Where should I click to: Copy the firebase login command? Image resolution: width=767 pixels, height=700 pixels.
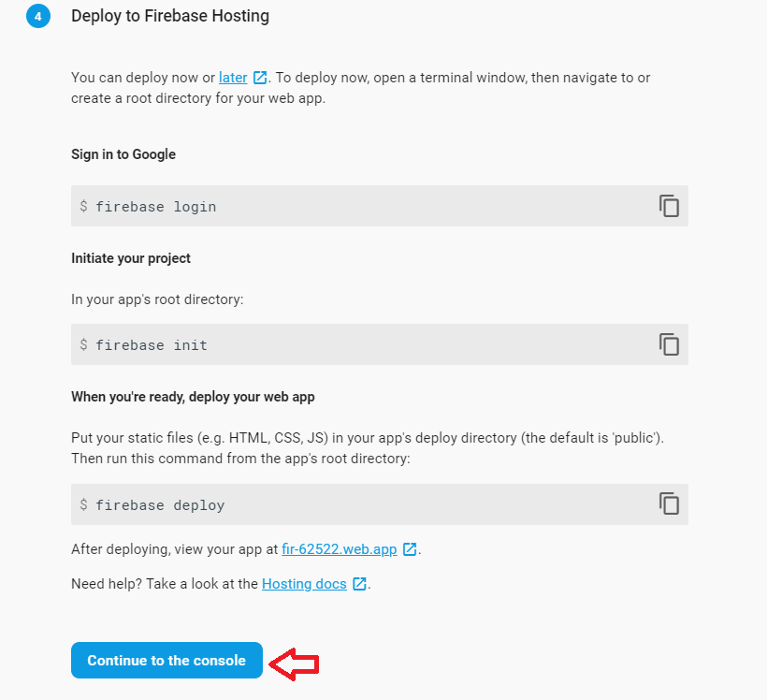tap(669, 206)
